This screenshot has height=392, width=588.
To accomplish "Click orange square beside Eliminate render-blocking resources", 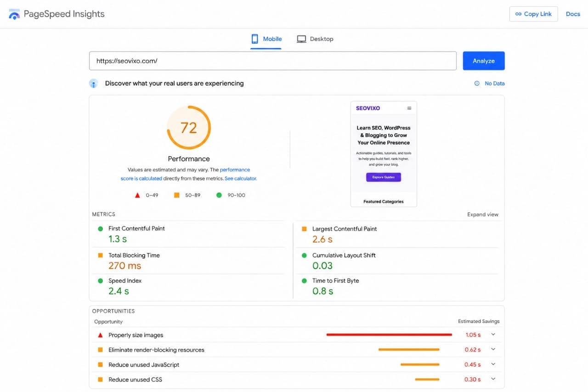I will click(x=100, y=350).
